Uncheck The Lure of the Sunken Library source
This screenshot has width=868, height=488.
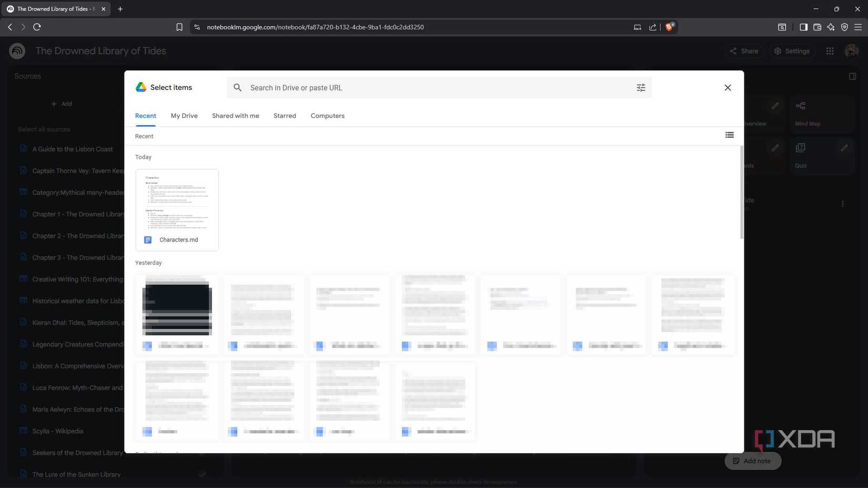pyautogui.click(x=203, y=474)
